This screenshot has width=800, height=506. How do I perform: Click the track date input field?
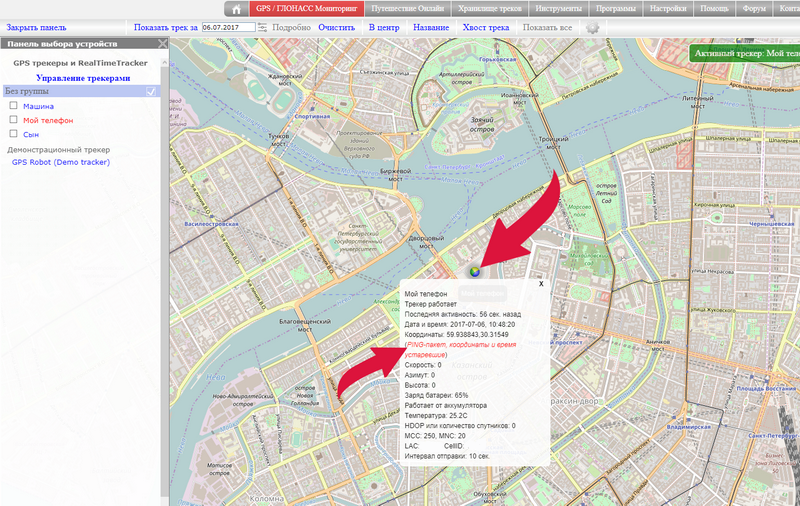[228, 27]
